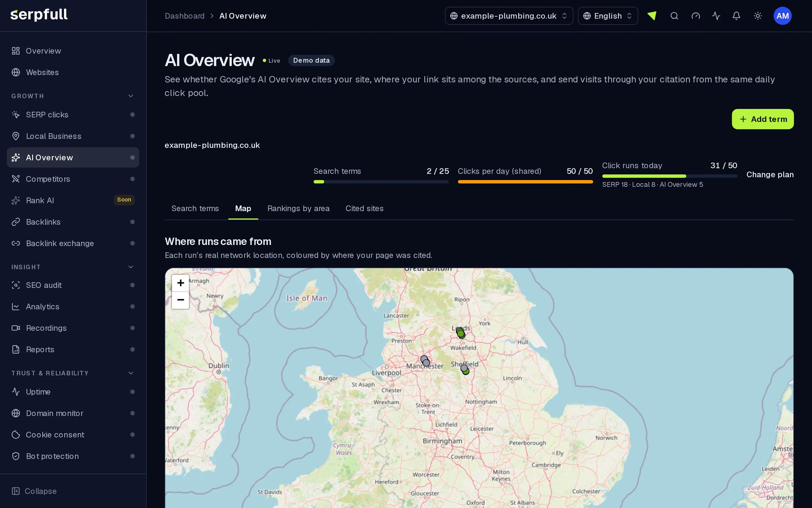Image resolution: width=812 pixels, height=508 pixels.
Task: Click the '31 / 50' click runs value
Action: [x=724, y=166]
